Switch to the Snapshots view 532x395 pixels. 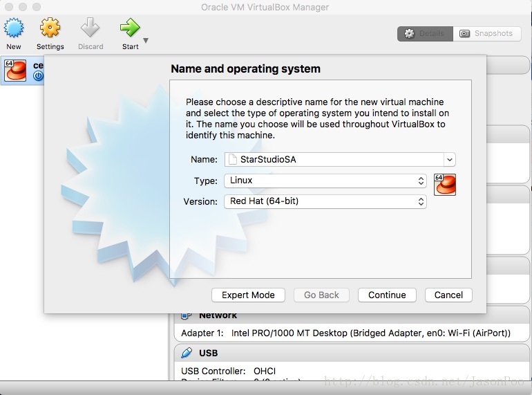[487, 34]
